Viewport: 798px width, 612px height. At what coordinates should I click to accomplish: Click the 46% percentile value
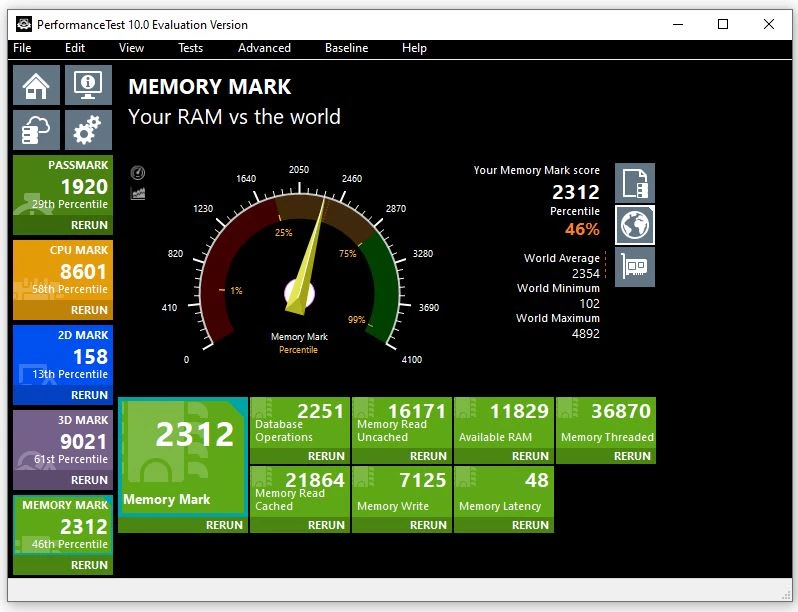point(582,229)
